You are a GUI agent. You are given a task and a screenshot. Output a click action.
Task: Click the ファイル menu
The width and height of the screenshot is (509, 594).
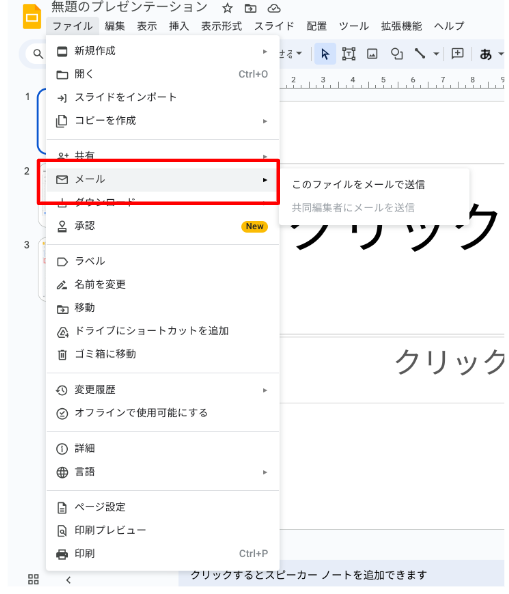pos(72,26)
